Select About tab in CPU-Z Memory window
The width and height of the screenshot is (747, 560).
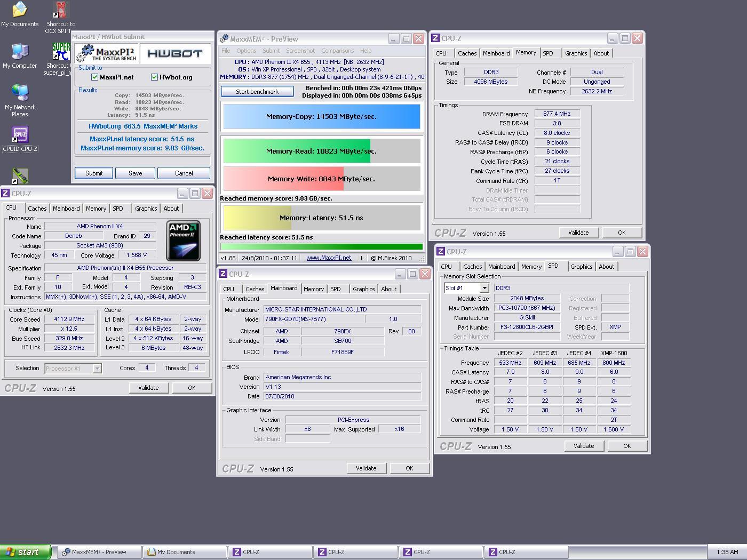601,53
